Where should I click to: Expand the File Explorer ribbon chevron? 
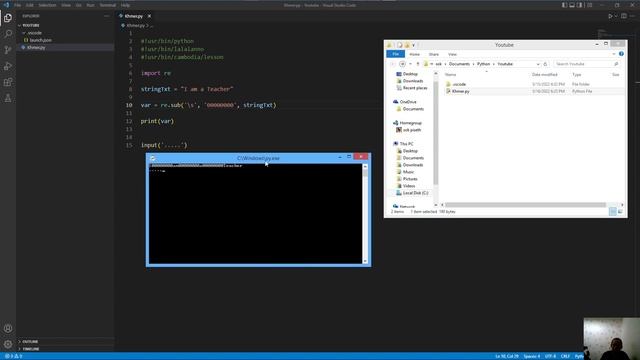(613, 54)
